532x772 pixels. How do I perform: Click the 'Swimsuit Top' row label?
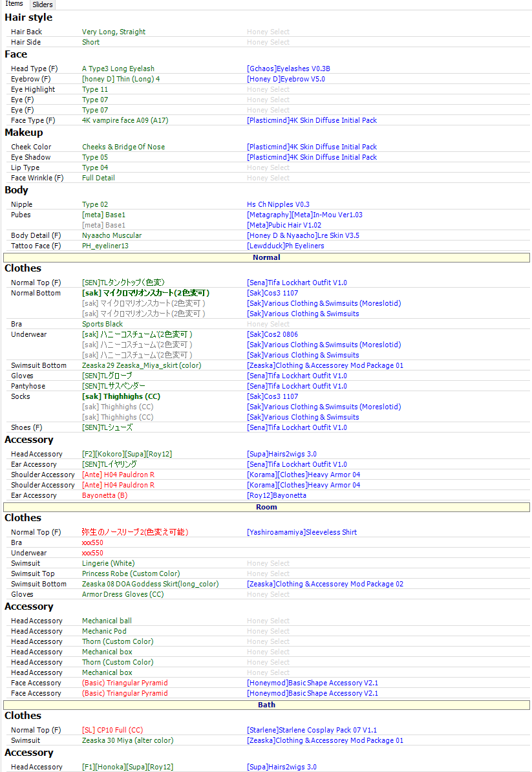point(33,574)
